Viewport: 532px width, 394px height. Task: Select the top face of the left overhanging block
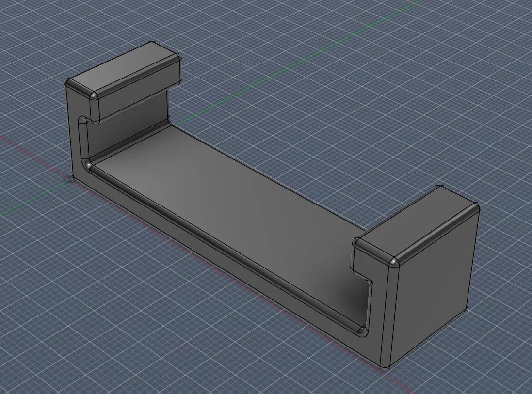(x=124, y=67)
